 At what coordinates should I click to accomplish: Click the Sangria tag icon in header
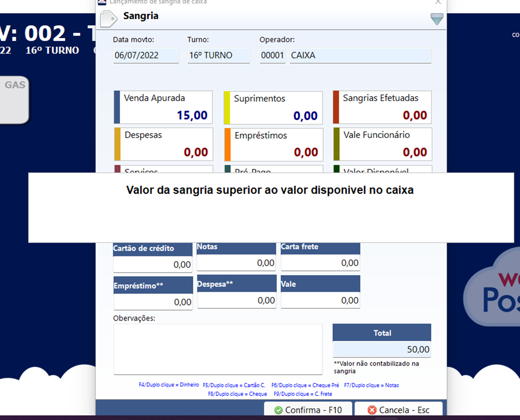109,18
